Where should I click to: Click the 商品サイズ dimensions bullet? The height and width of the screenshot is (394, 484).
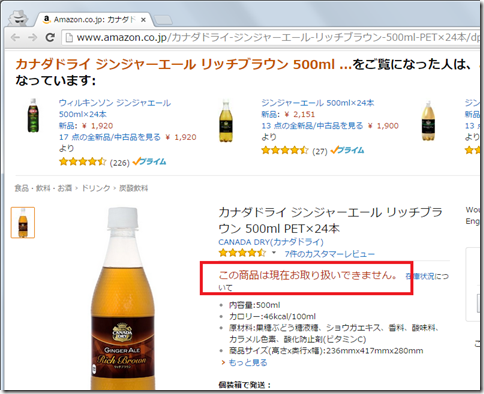[326, 351]
